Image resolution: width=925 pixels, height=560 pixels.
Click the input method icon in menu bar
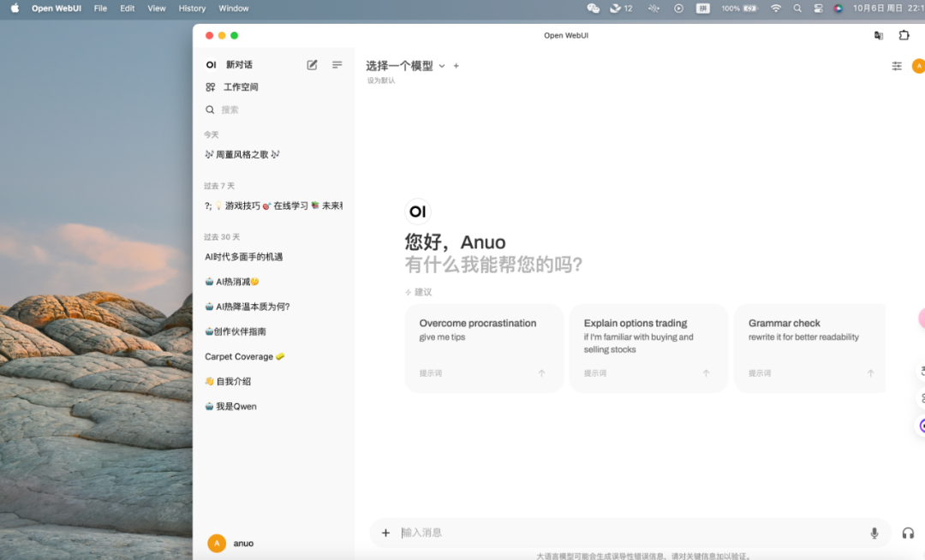click(702, 9)
